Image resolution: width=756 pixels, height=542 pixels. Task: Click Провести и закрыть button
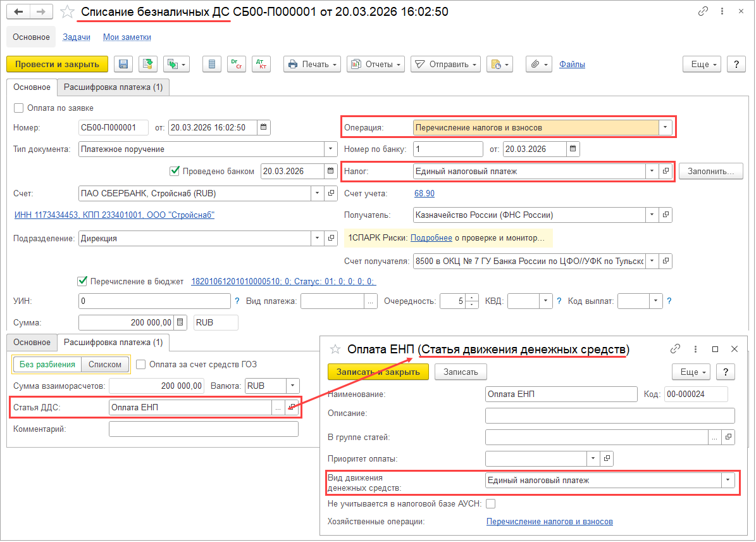[57, 64]
